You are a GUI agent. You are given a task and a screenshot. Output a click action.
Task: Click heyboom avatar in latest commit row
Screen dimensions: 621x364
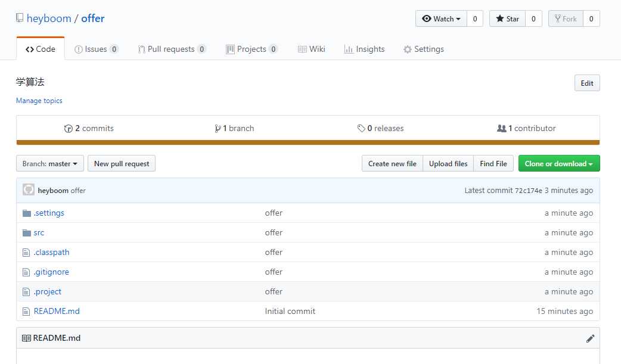[29, 189]
